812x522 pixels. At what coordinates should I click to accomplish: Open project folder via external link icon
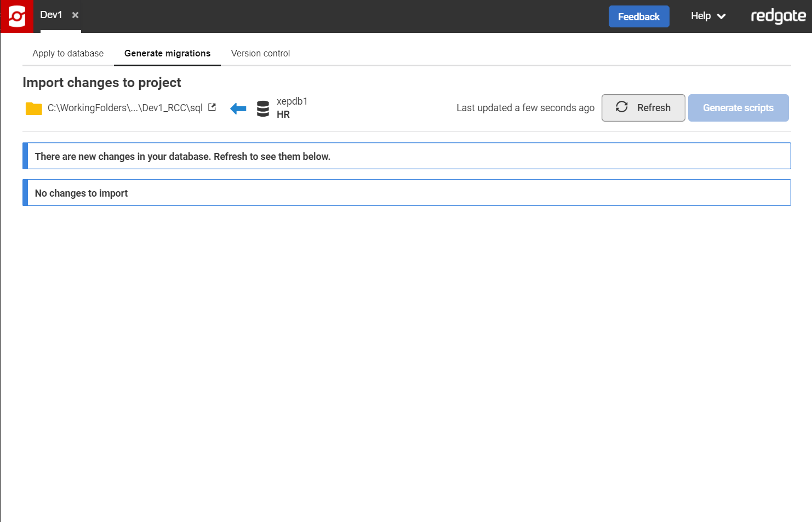212,107
